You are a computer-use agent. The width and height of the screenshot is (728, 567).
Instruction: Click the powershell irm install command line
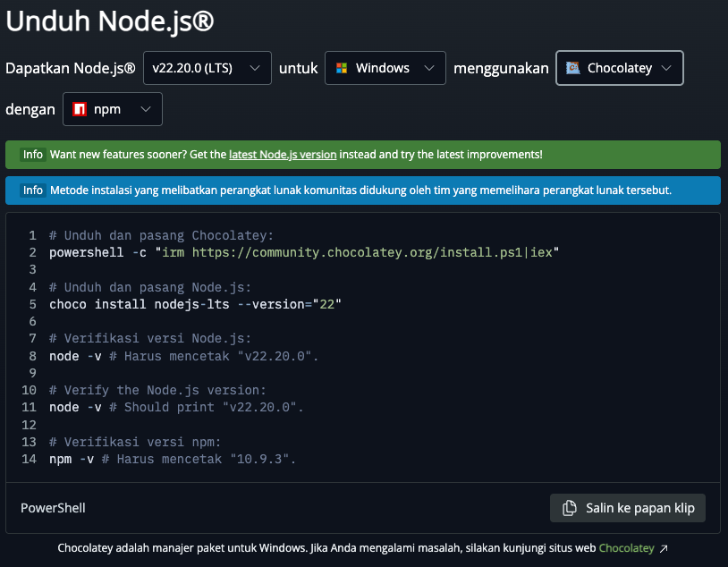click(x=304, y=253)
